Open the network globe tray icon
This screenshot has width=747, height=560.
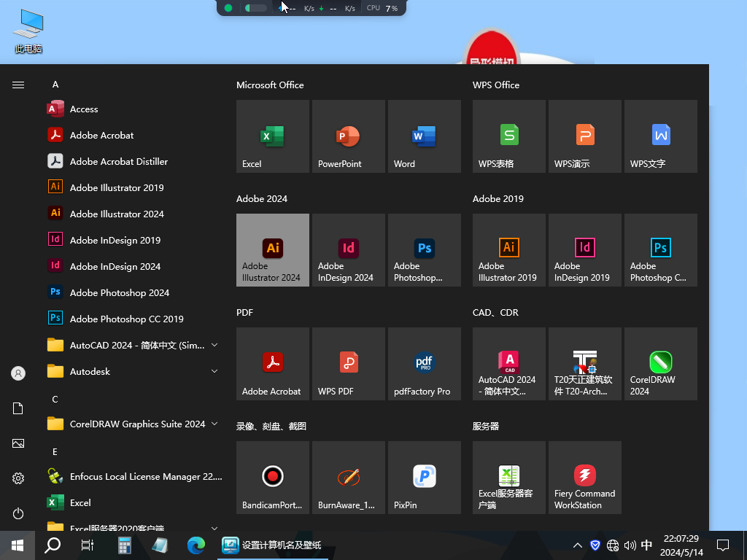pos(613,545)
